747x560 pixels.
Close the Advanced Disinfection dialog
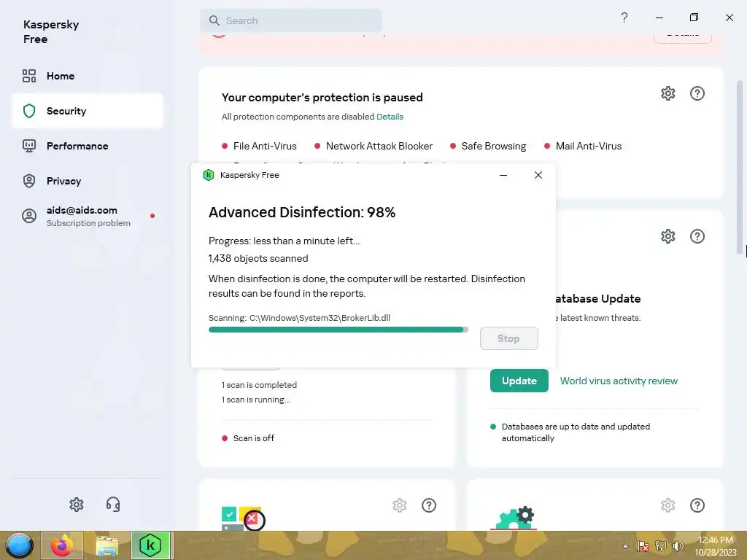tap(538, 175)
